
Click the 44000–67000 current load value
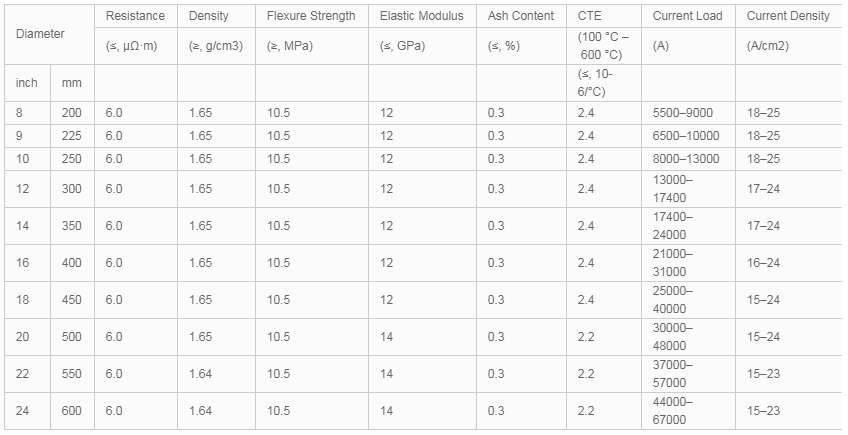(673, 411)
